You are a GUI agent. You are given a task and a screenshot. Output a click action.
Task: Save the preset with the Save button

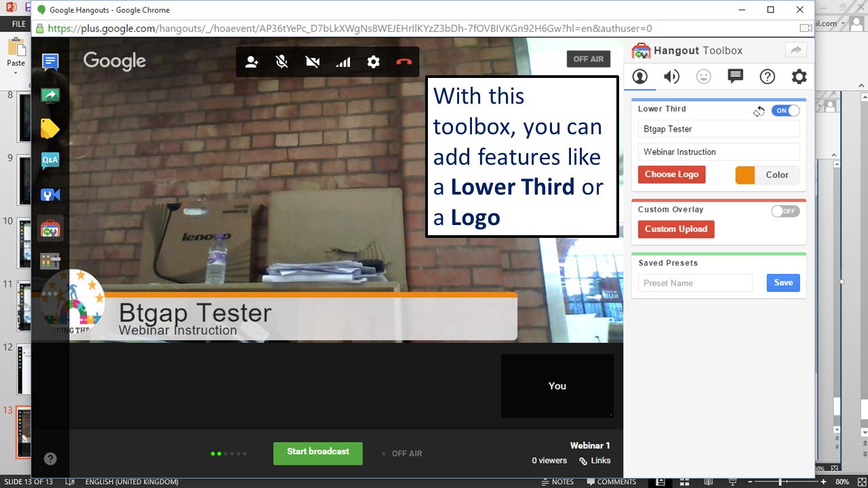coord(783,283)
